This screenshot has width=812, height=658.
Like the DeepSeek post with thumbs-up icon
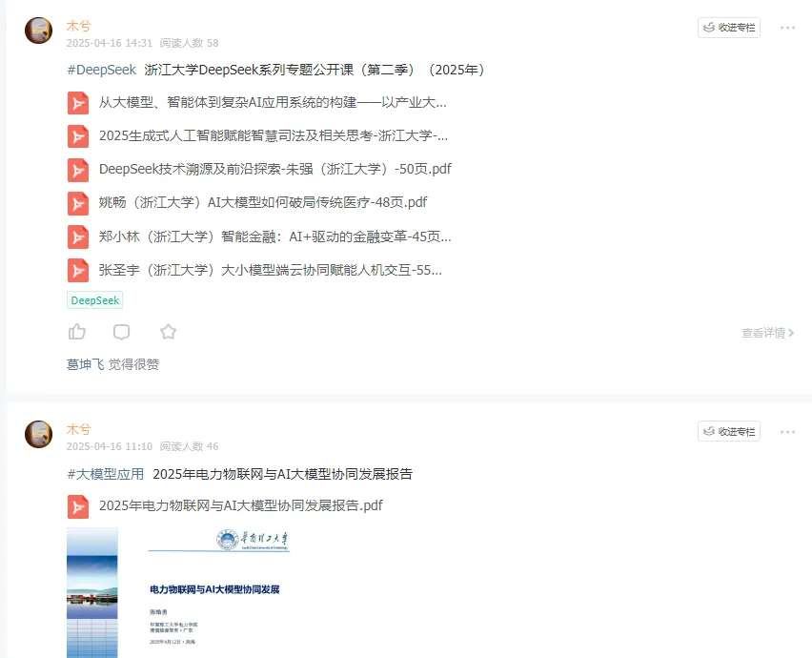pyautogui.click(x=77, y=332)
